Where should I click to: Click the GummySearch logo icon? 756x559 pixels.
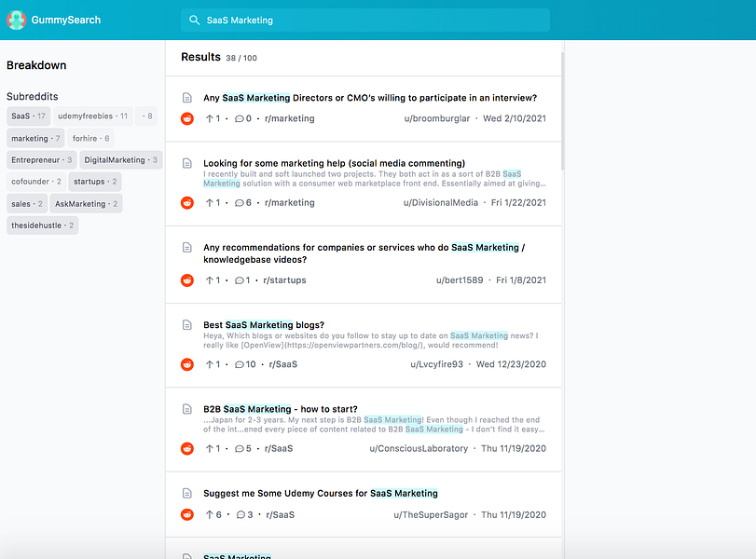16,20
